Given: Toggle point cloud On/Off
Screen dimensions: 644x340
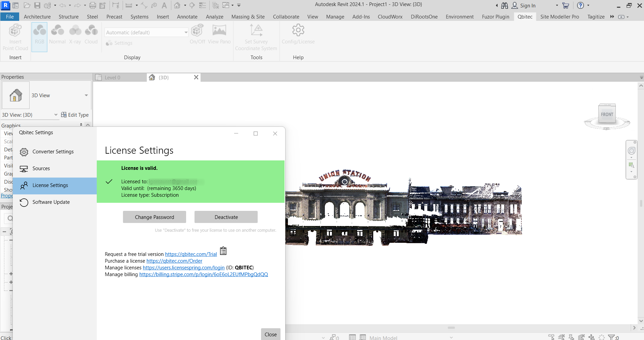Looking at the screenshot, I should tap(197, 34).
